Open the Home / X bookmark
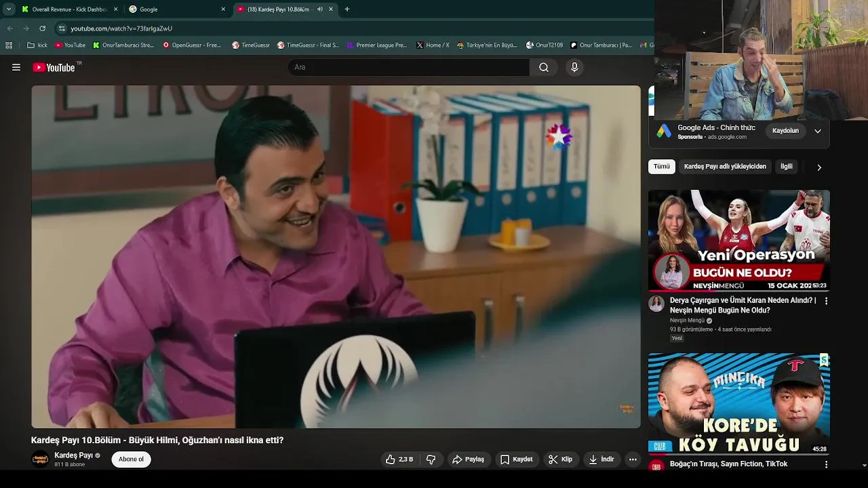 coord(433,45)
